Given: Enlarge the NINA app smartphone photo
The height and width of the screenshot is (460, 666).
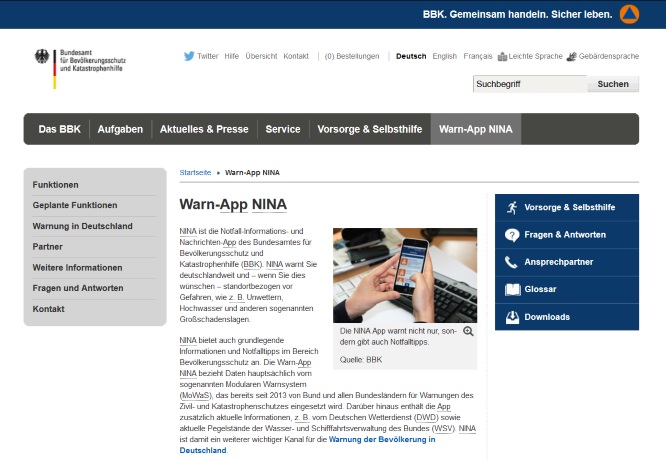Looking at the screenshot, I should coord(404,275).
